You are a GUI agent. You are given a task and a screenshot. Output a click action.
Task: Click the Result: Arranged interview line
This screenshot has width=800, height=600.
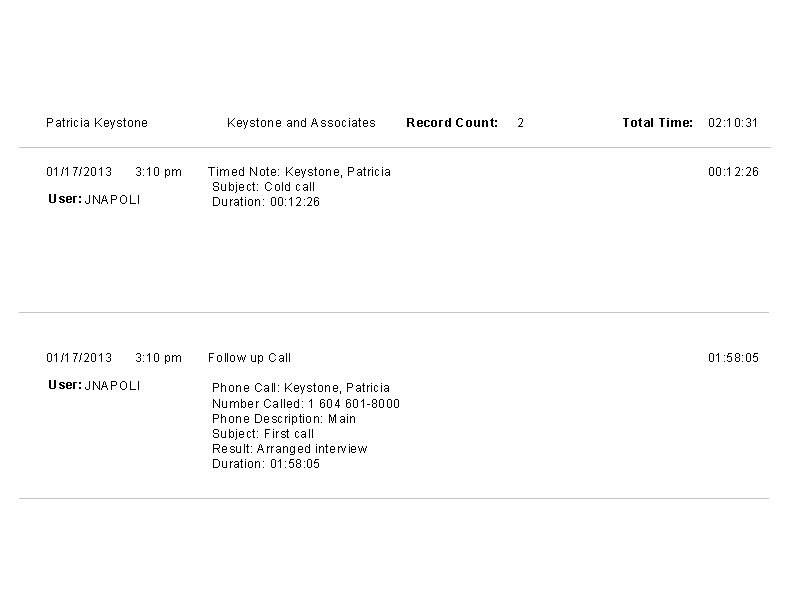pyautogui.click(x=290, y=449)
